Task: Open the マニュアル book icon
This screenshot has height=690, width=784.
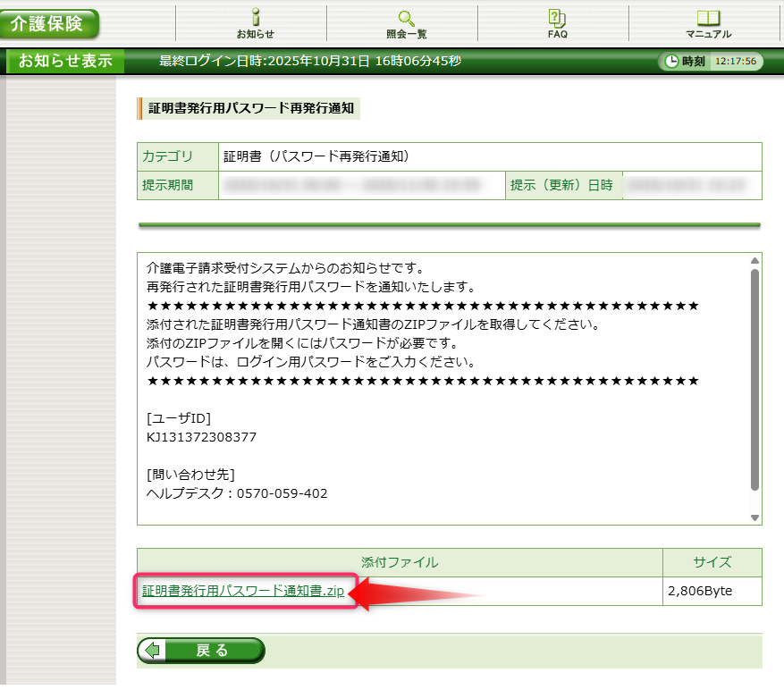Action: [708, 18]
